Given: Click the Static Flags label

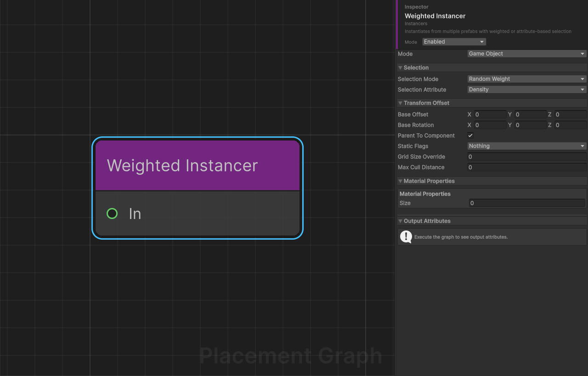Looking at the screenshot, I should (413, 146).
